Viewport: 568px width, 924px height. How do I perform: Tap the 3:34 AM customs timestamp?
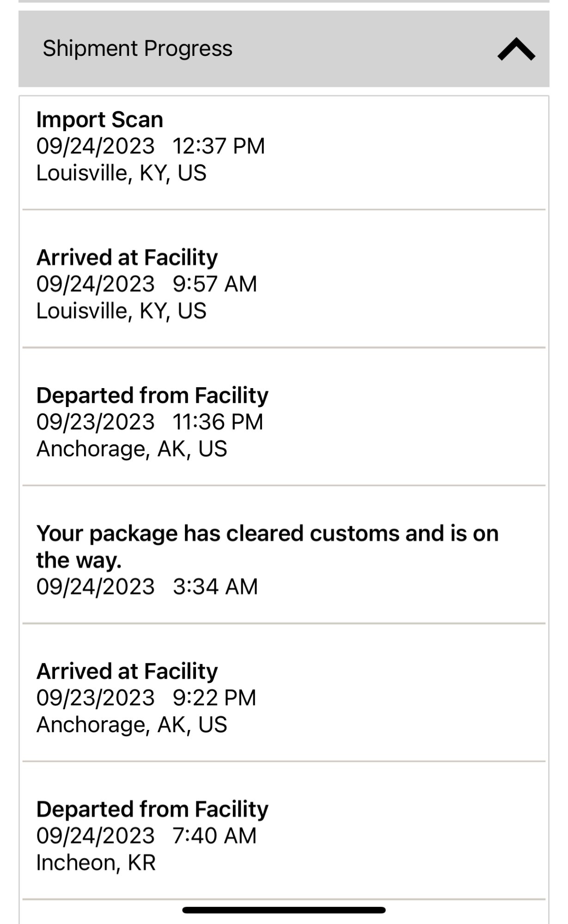click(147, 587)
